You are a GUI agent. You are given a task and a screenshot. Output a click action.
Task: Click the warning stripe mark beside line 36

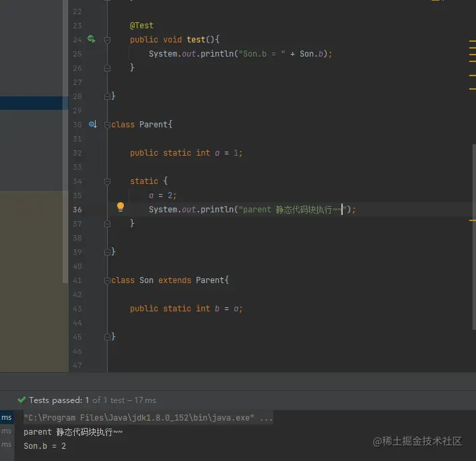(473, 220)
